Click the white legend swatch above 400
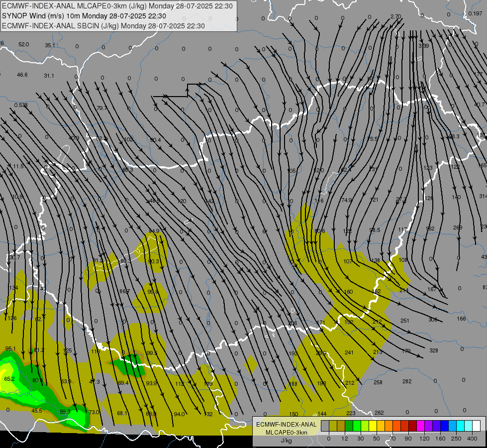 tap(477, 426)
